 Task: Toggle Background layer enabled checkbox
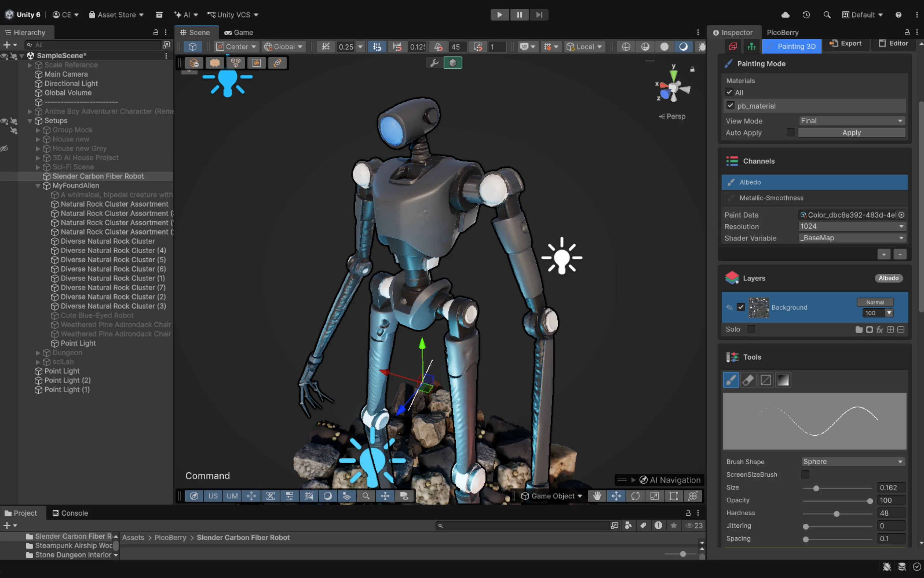click(x=741, y=307)
